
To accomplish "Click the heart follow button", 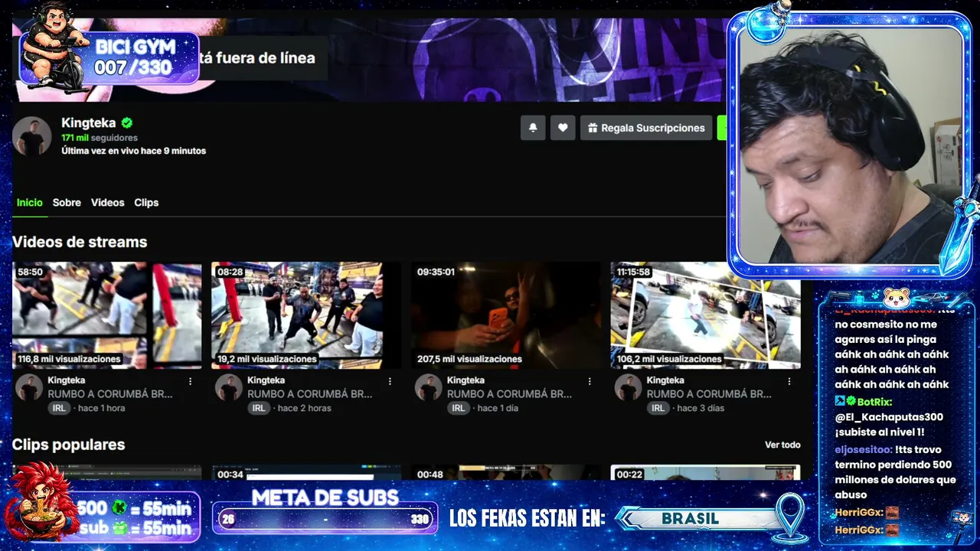I will tap(563, 128).
